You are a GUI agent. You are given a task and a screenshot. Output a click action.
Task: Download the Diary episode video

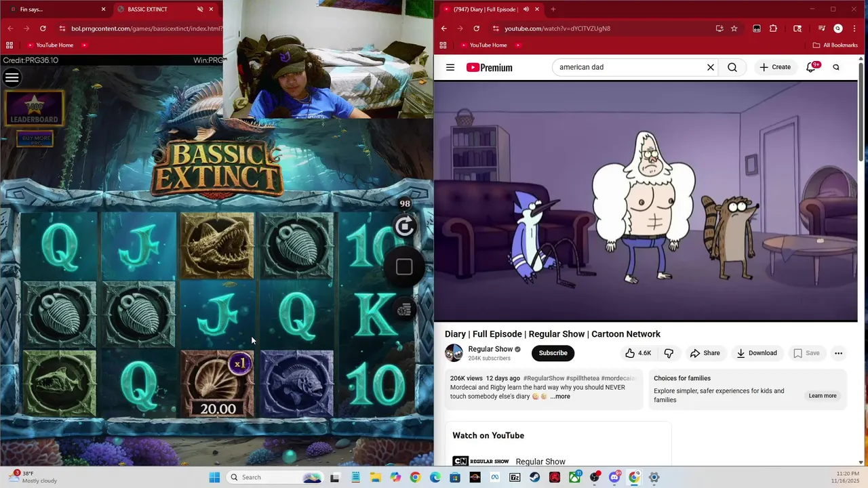(757, 353)
